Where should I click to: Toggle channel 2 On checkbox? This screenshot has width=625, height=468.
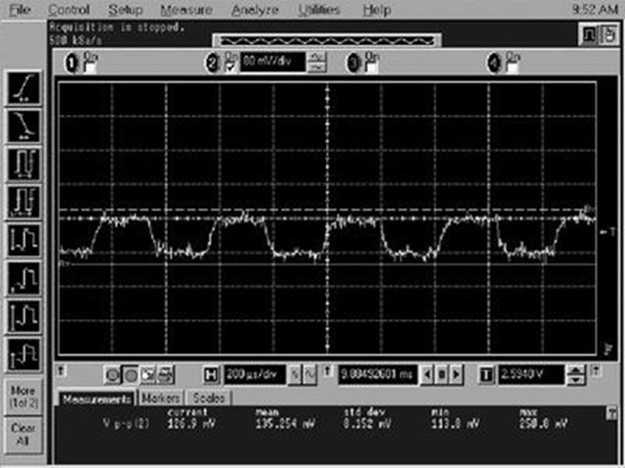coord(231,68)
